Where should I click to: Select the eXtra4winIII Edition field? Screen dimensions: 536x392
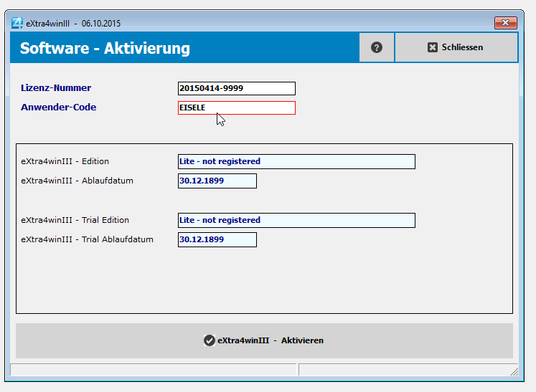tap(296, 161)
